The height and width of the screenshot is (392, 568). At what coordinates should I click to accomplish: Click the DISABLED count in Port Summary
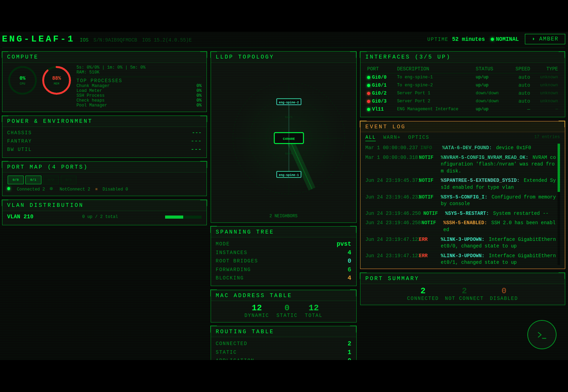pyautogui.click(x=504, y=291)
